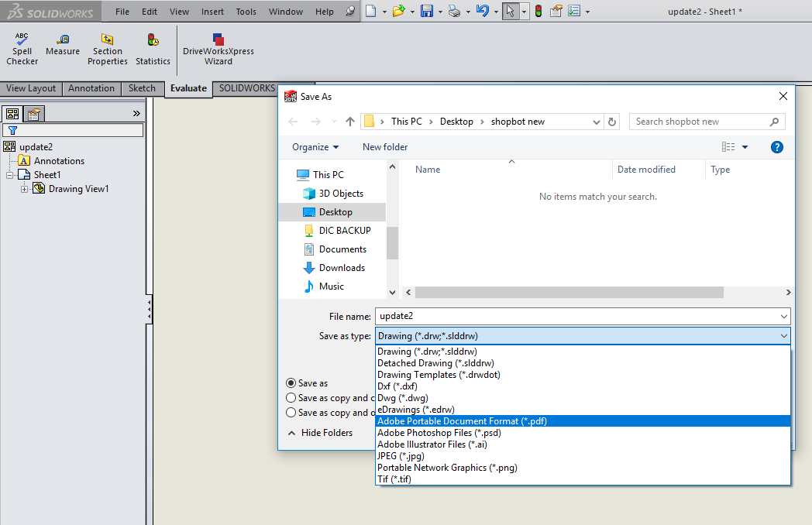Image resolution: width=812 pixels, height=525 pixels.
Task: Open FeatureManager design tree tab
Action: point(12,113)
